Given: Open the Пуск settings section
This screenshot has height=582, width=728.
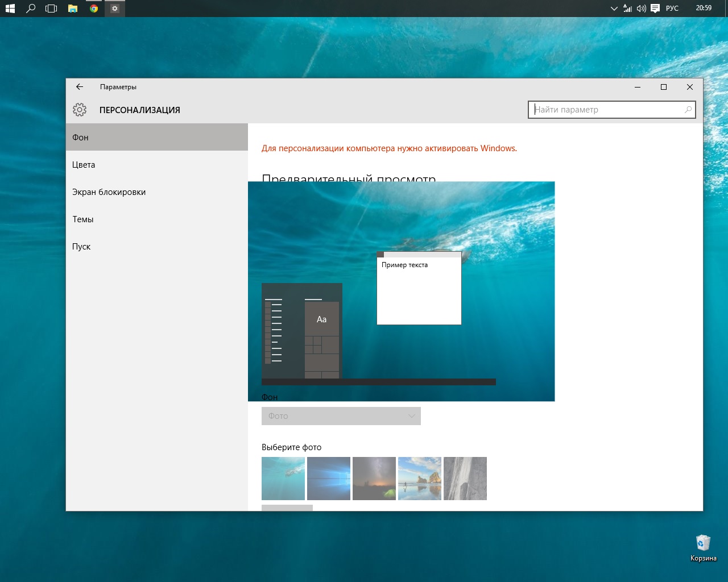Looking at the screenshot, I should (81, 247).
